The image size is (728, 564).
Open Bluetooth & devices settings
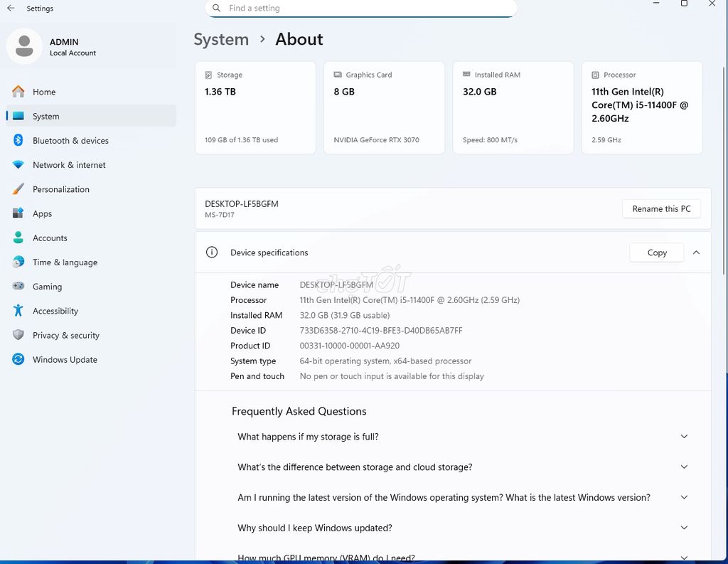coord(70,141)
